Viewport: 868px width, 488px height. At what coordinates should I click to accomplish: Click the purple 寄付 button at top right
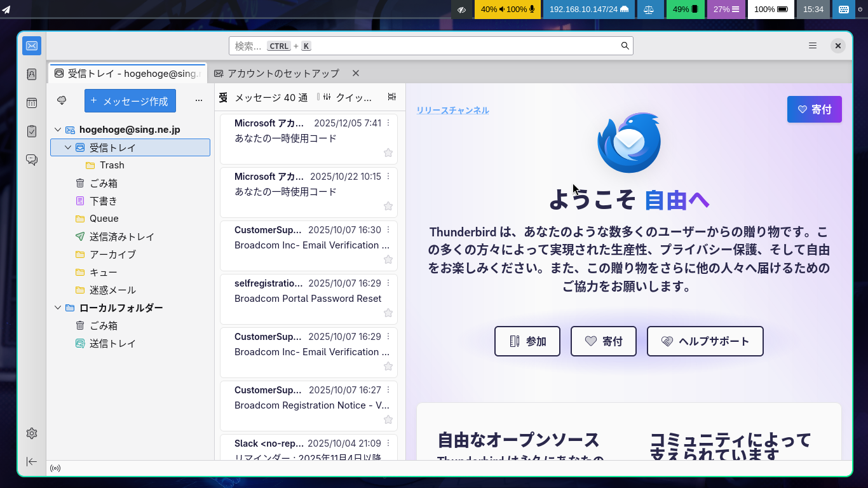pyautogui.click(x=815, y=109)
